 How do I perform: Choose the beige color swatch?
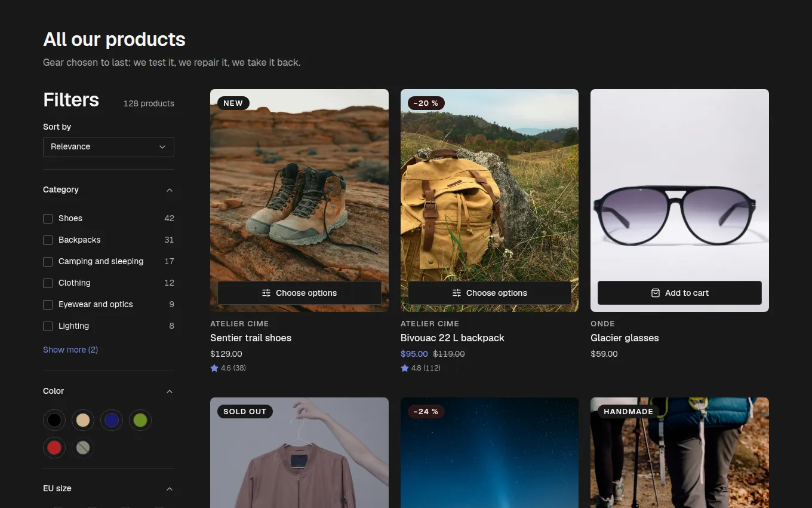pos(83,420)
